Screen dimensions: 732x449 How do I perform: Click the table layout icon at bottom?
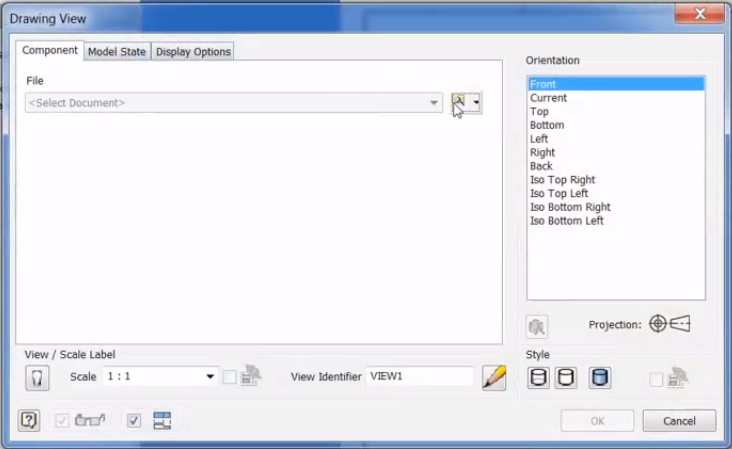click(x=163, y=421)
